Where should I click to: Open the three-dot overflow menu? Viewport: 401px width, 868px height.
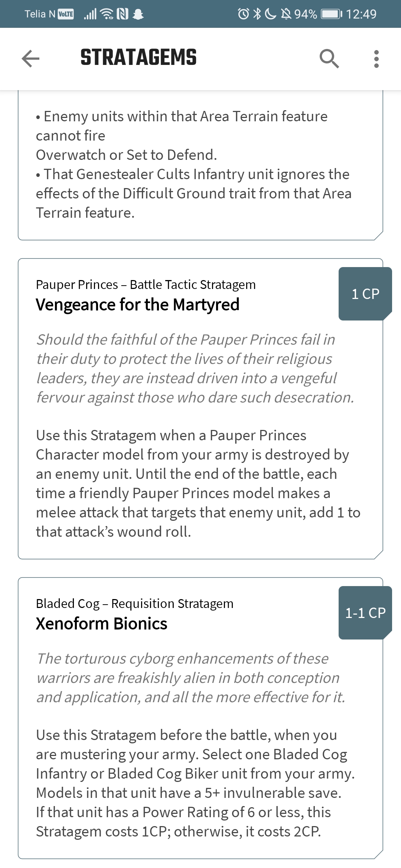click(376, 59)
